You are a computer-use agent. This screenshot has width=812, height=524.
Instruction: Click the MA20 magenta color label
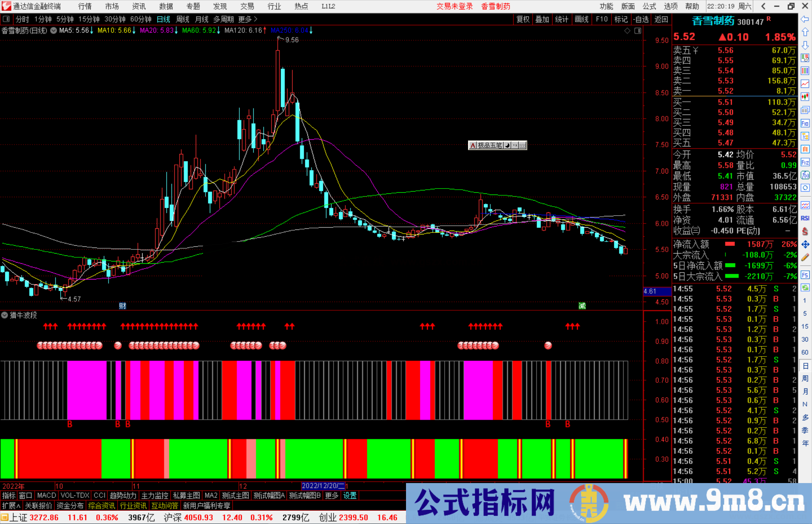point(156,30)
